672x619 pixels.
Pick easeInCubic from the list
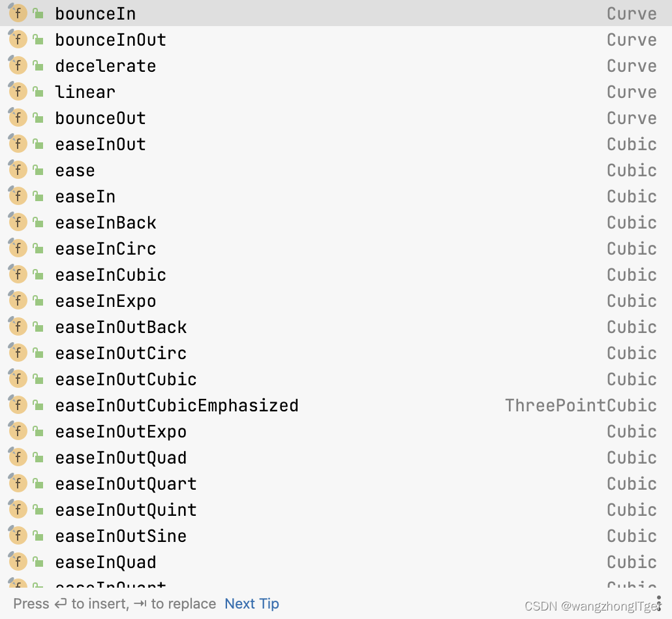point(336,274)
